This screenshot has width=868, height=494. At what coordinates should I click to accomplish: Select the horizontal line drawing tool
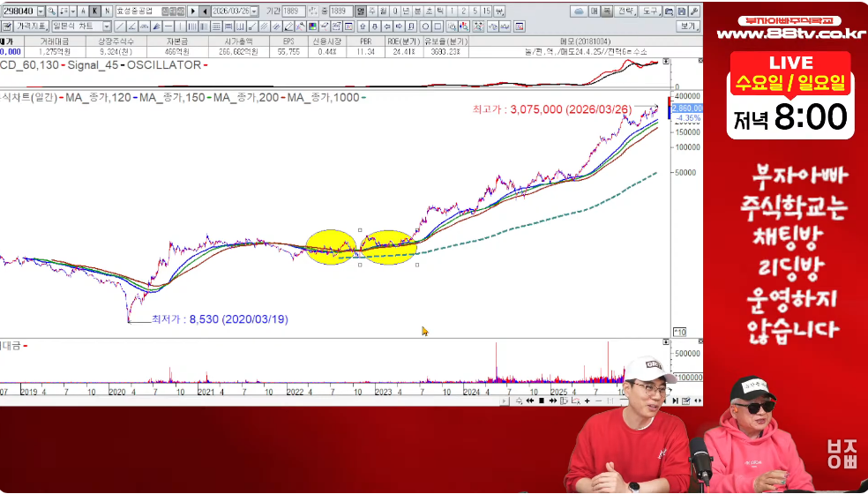(x=168, y=26)
